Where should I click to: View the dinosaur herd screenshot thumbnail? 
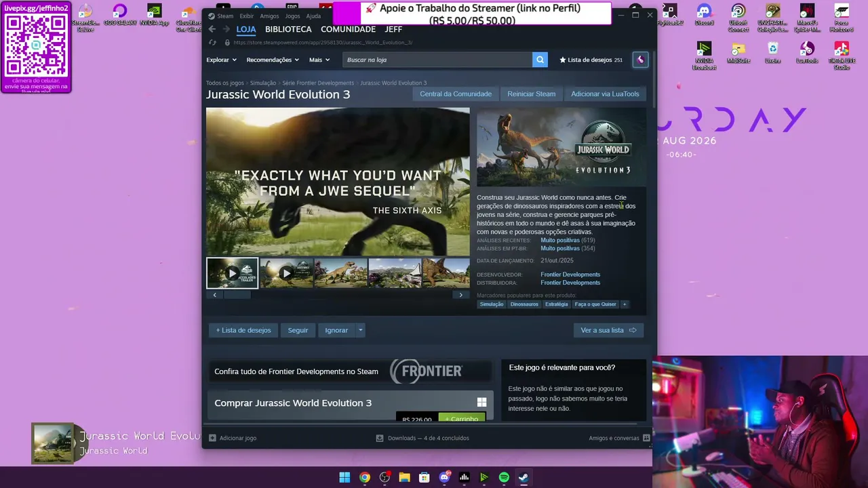340,273
